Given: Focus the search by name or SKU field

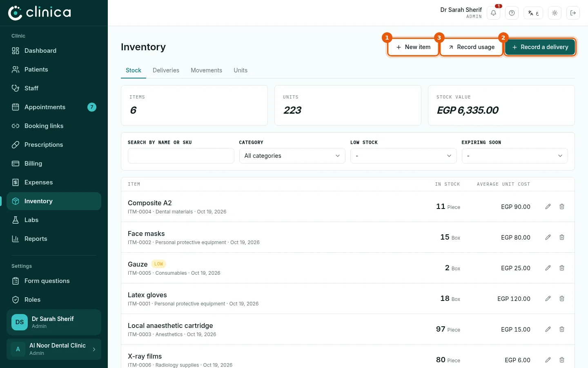Looking at the screenshot, I should pos(181,156).
